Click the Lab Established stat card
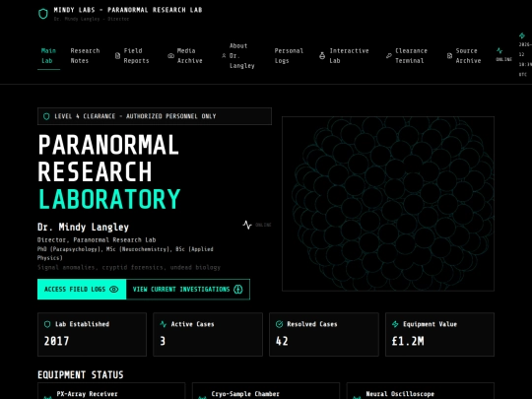This screenshot has width=532, height=399. [92, 335]
